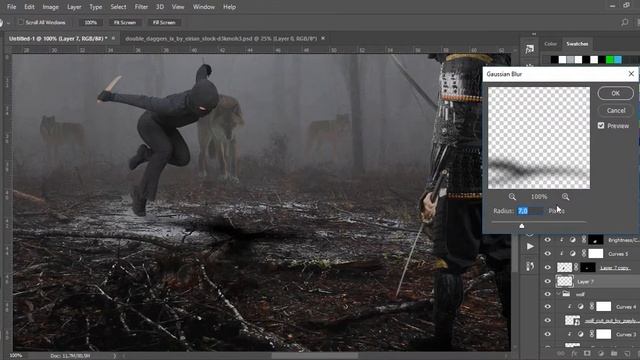This screenshot has height=360, width=640.
Task: Open the Actions panel play icon
Action: [x=530, y=247]
